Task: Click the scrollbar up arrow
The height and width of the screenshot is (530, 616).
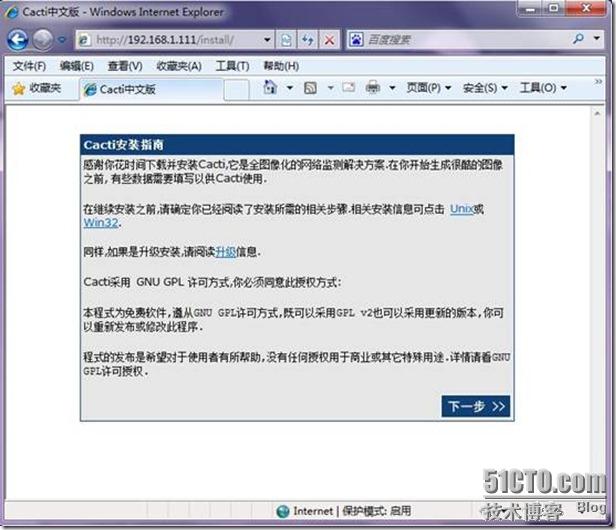Action: 597,114
